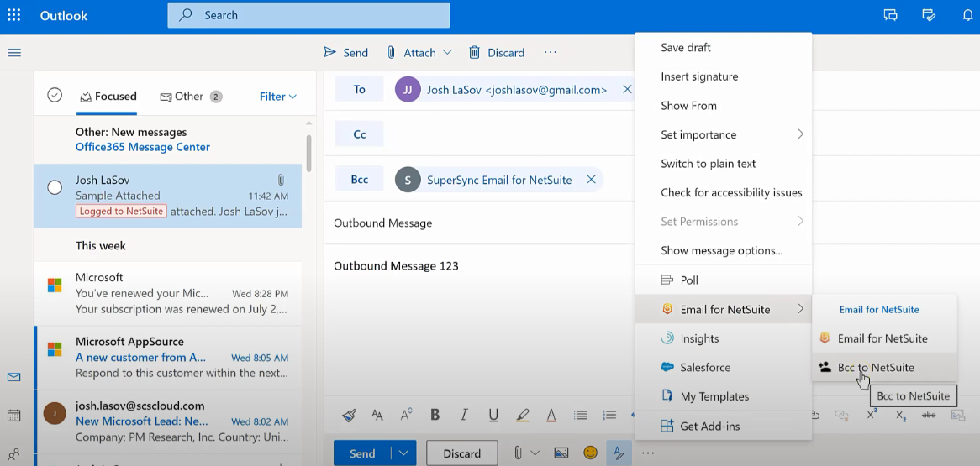Screen dimensions: 980x466
Task: Click the Search box
Action: coord(308,15)
